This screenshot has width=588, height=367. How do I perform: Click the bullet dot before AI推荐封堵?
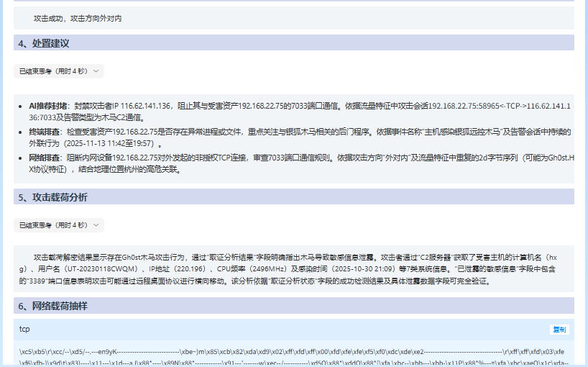[21, 106]
